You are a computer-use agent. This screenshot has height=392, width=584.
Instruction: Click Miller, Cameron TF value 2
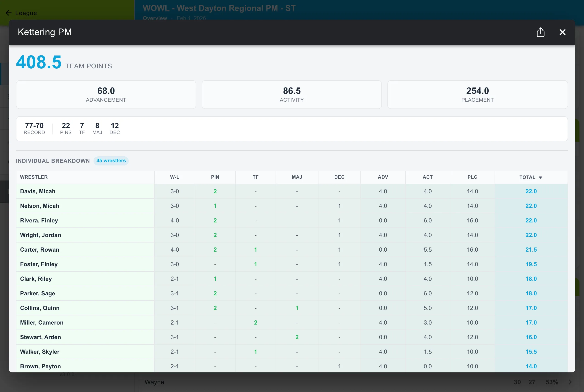[x=255, y=322]
